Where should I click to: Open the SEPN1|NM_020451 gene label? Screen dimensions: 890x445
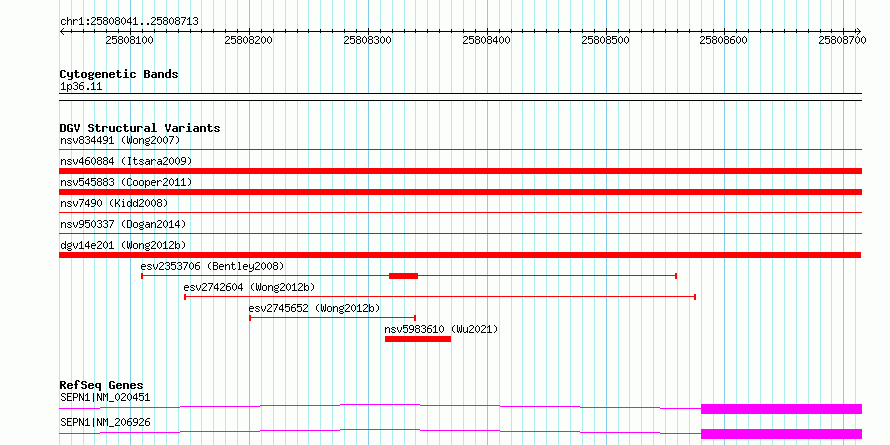tap(105, 397)
